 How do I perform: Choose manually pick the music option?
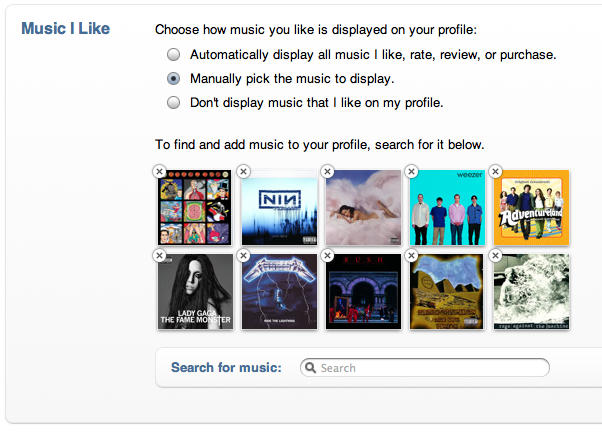click(x=174, y=78)
